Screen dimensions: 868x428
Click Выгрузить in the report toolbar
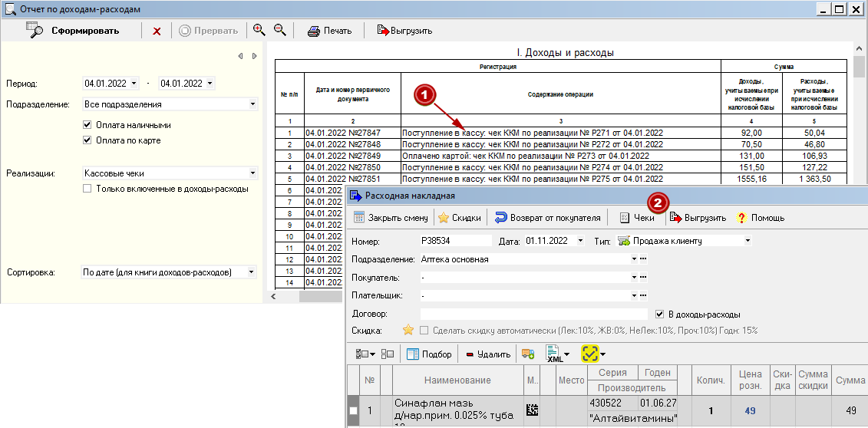pos(404,31)
